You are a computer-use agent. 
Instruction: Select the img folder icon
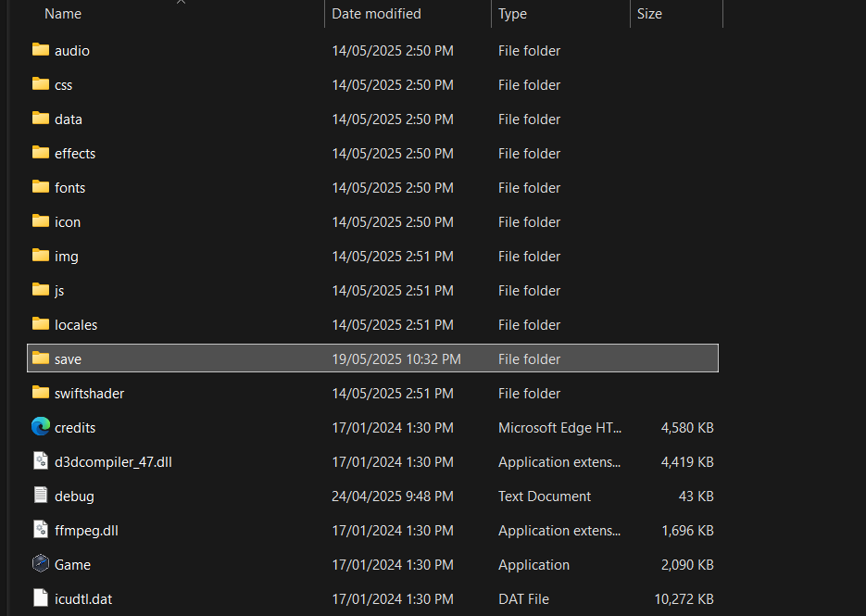pyautogui.click(x=41, y=256)
